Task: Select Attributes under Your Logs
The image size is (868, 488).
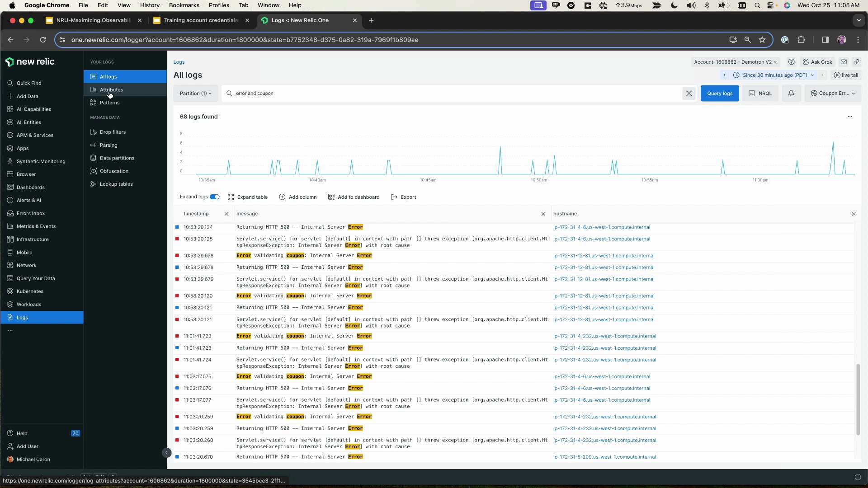Action: click(x=111, y=90)
